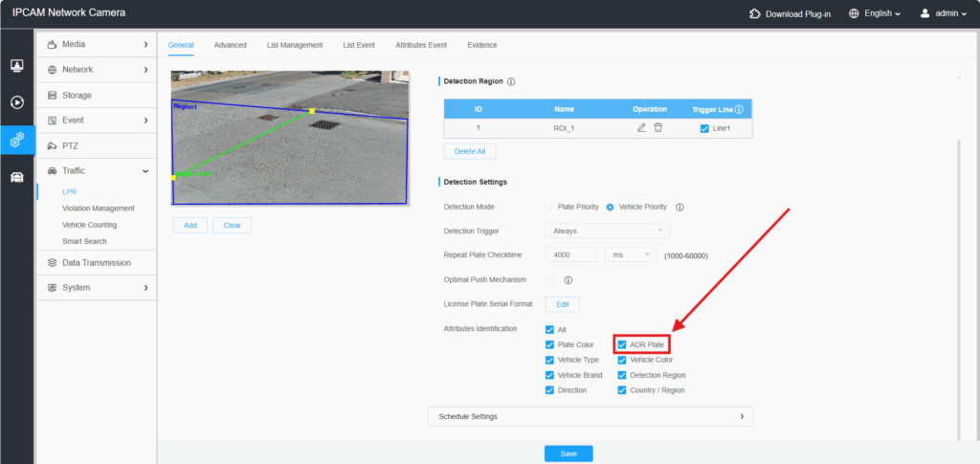
Task: Switch to the List Management tab
Action: [x=295, y=45]
